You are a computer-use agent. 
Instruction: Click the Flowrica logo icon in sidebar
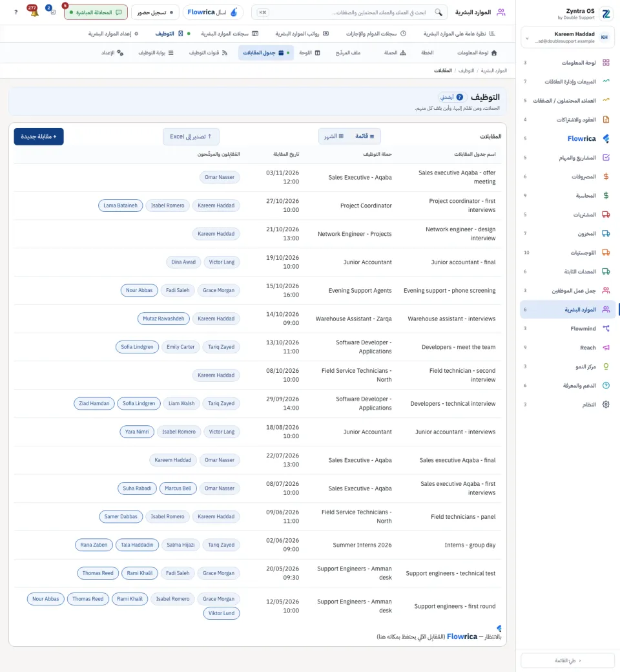(x=606, y=138)
